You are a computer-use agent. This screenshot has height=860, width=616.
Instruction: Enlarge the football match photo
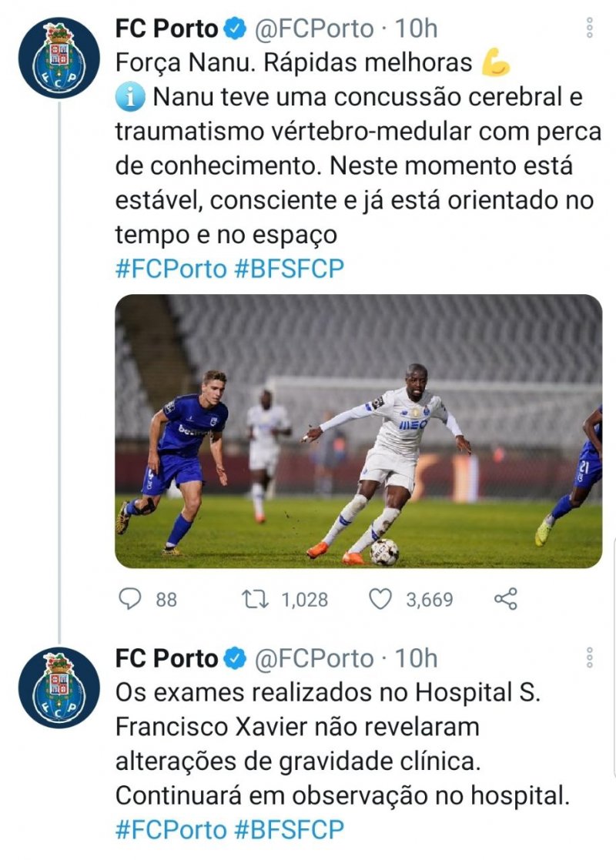coord(359,431)
